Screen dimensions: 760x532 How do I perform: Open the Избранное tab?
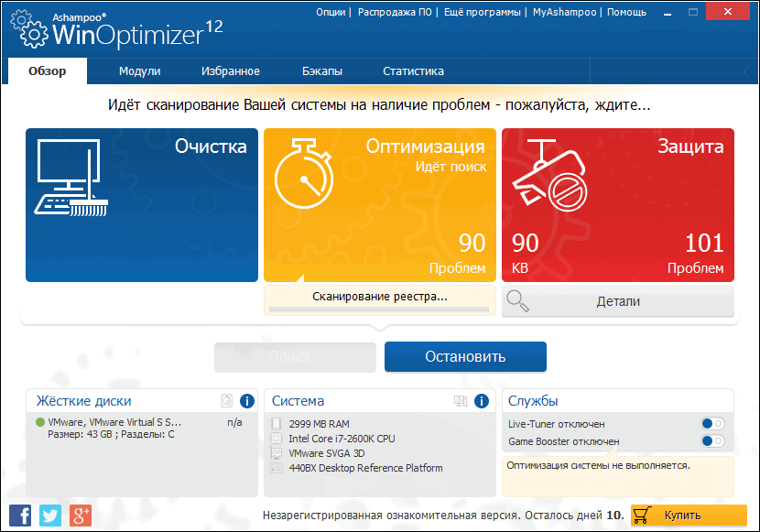click(231, 71)
